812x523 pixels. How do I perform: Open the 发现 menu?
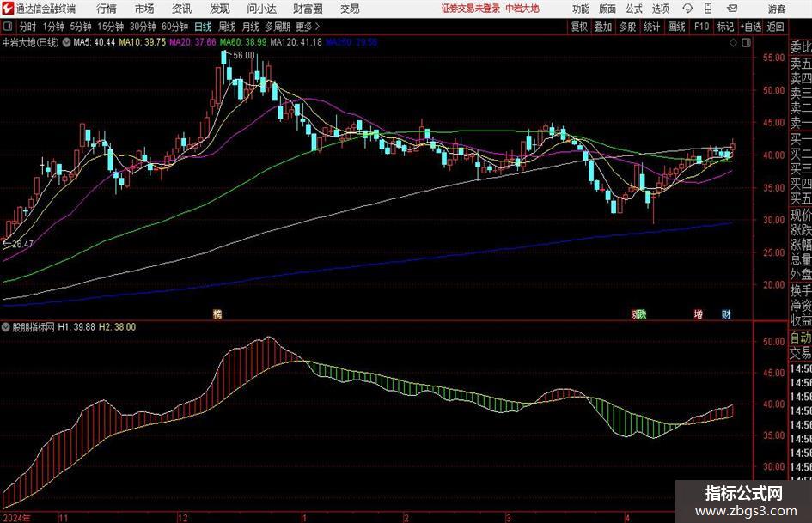coord(220,9)
